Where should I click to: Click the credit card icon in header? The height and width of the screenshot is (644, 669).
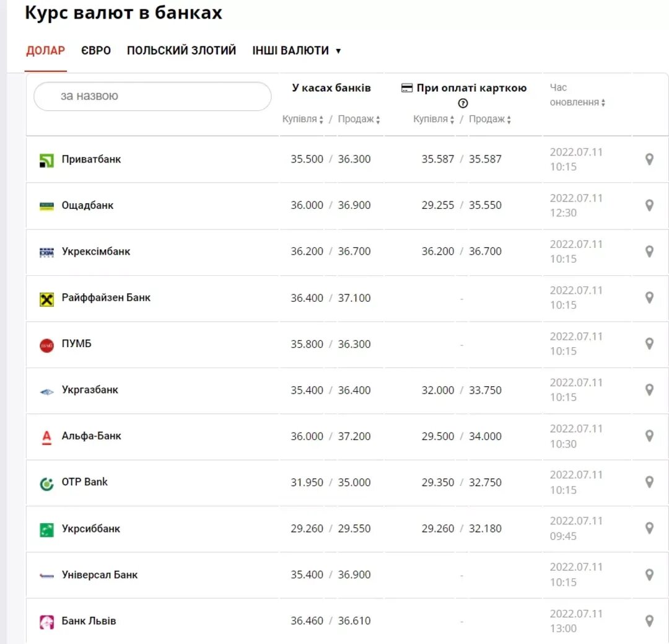point(407,88)
